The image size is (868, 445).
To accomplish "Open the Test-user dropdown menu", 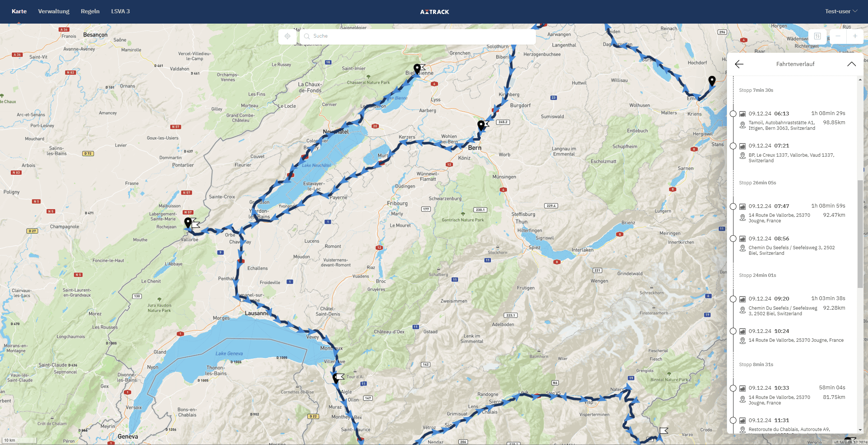I will (x=841, y=11).
